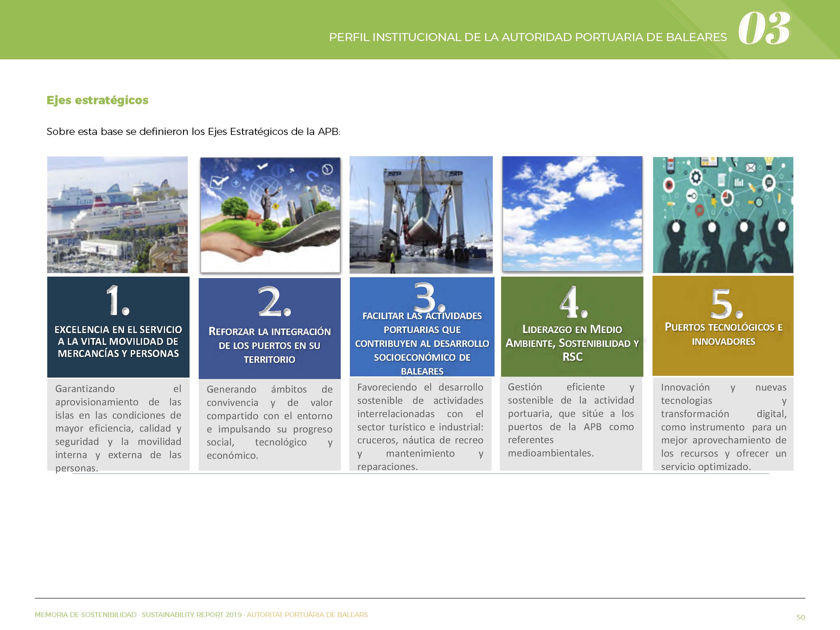840x630 pixels.
Task: Click footer 'AUTORITAT PORTUÀRIA DE BALEARS'
Action: (307, 614)
